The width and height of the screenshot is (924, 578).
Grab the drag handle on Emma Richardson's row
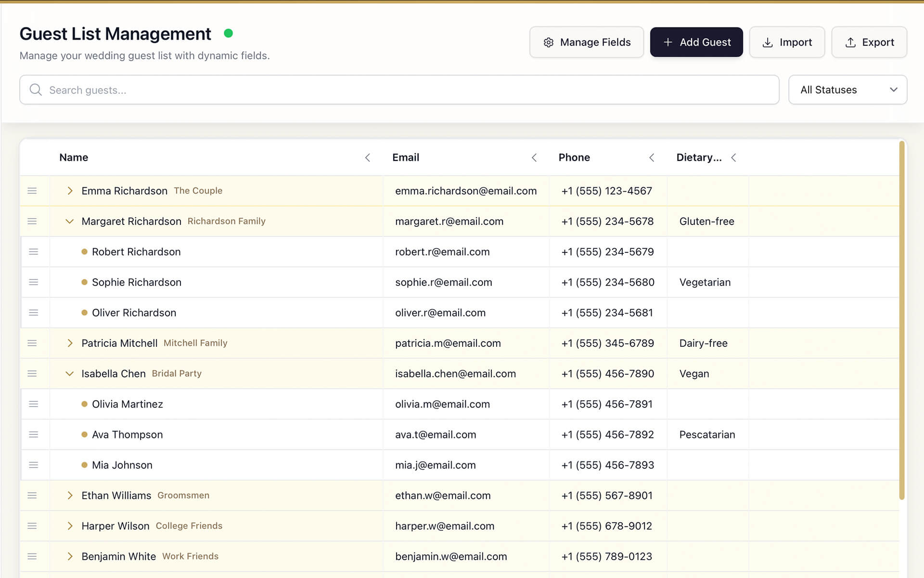click(32, 191)
